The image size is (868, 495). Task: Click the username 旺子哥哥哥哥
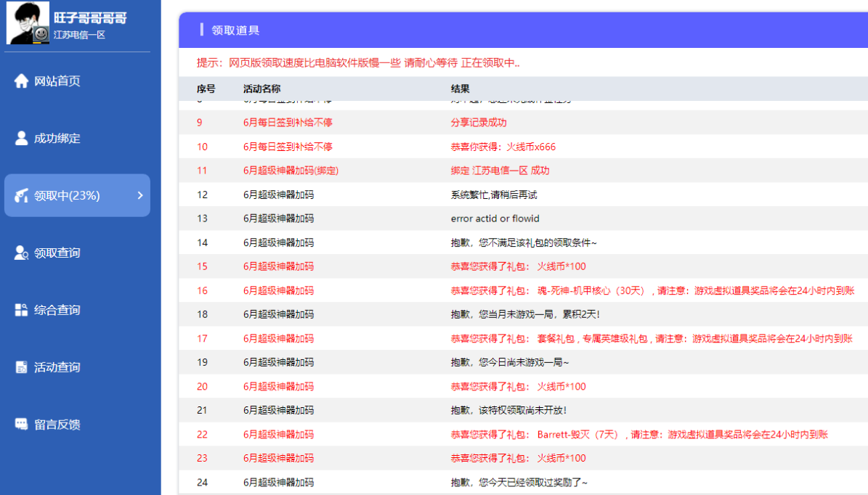(x=90, y=18)
